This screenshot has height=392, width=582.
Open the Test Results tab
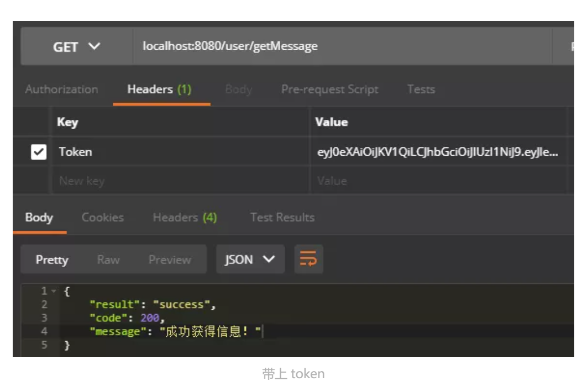(282, 217)
